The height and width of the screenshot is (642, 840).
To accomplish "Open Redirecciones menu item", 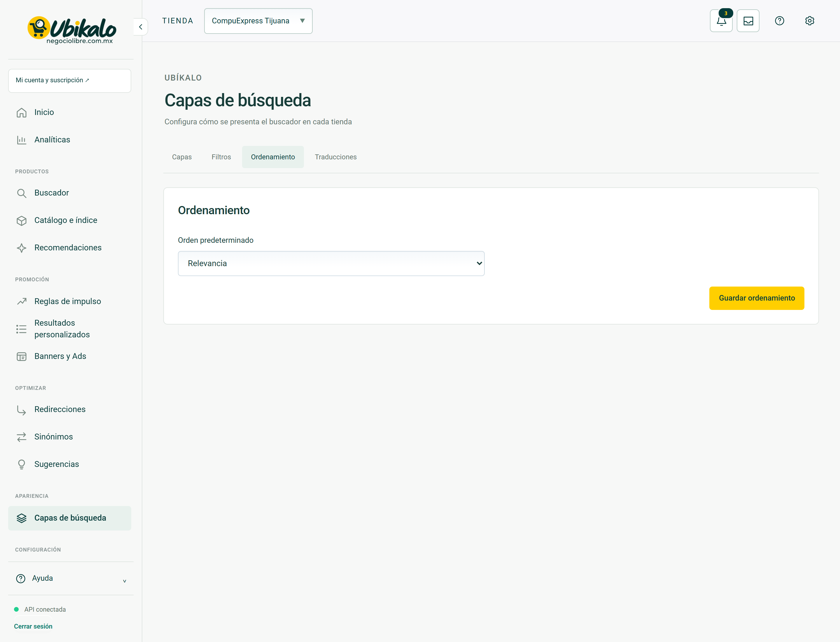I will [x=69, y=410].
